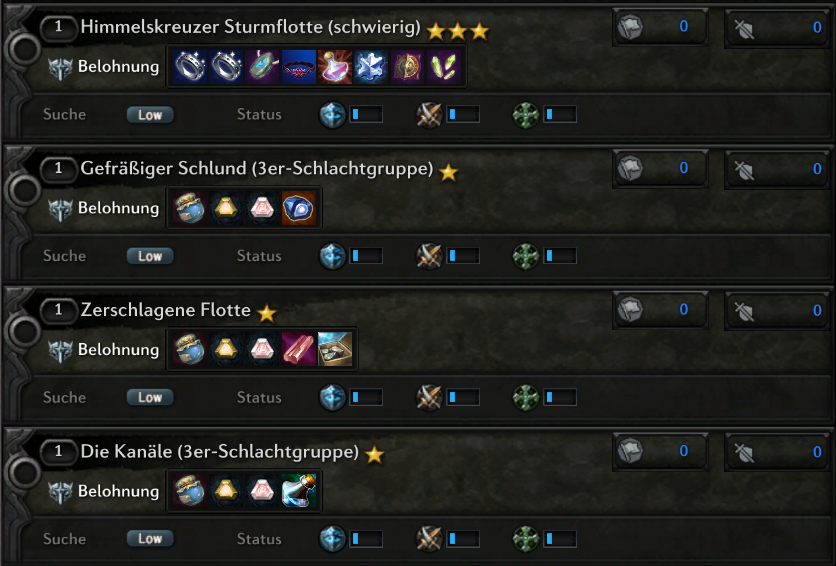Click the map reward icon in Zerschlagene Flotte
836x566 pixels.
click(334, 350)
